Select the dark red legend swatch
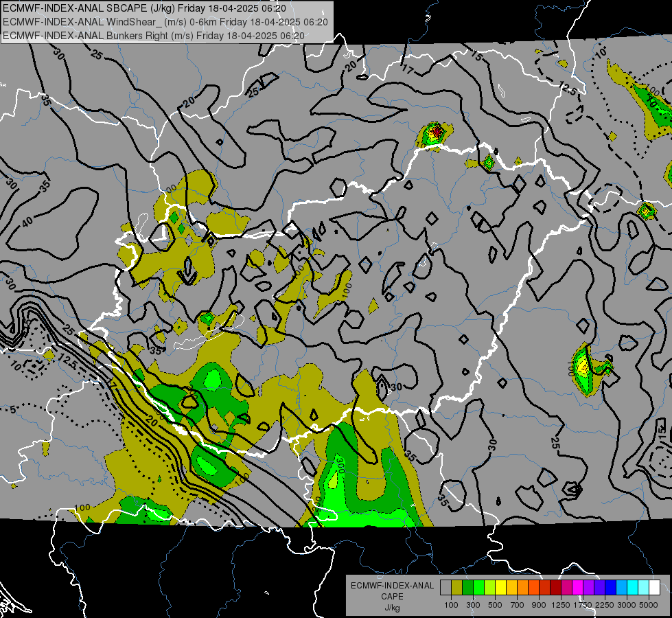This screenshot has width=672, height=618. [556, 588]
